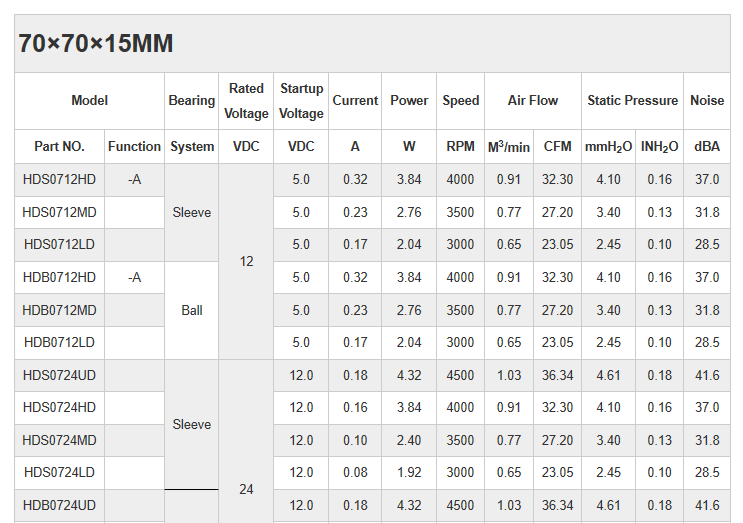Select part number HDS0712HD
Image resolution: width=743 pixels, height=523 pixels.
pos(59,180)
